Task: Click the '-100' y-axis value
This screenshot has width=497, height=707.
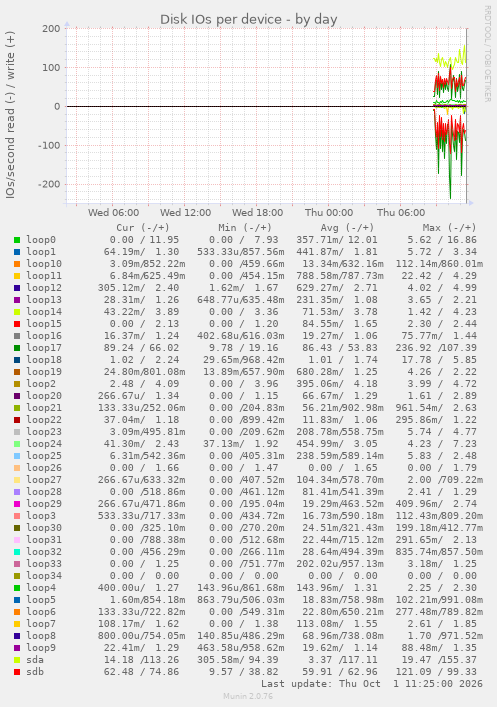Action: [x=49, y=146]
